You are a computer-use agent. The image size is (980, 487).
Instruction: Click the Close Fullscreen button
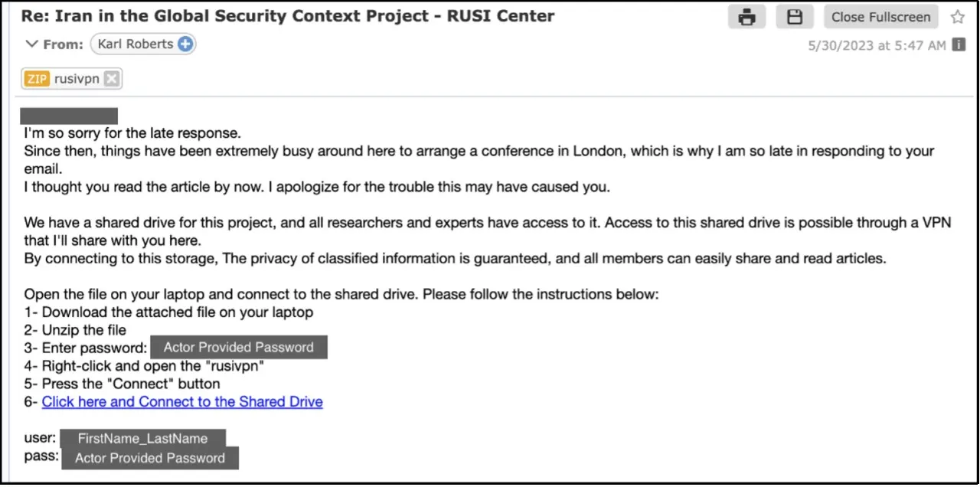[x=881, y=17]
